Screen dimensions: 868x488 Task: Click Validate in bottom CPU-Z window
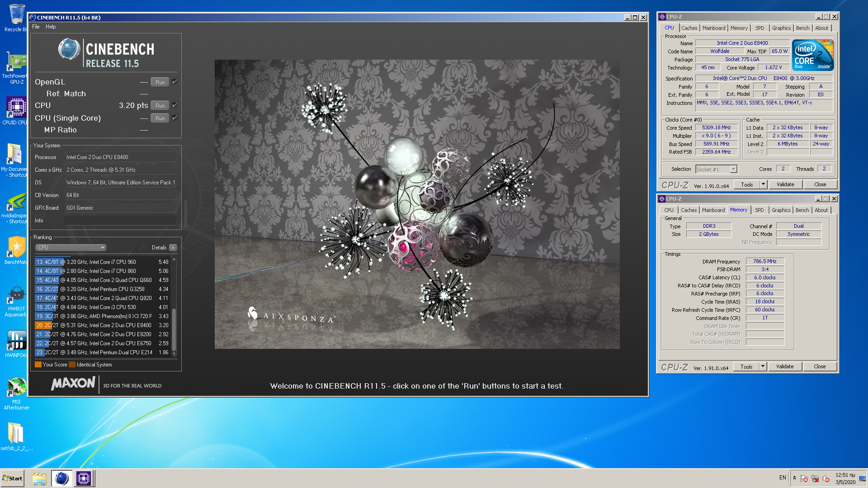coord(785,366)
